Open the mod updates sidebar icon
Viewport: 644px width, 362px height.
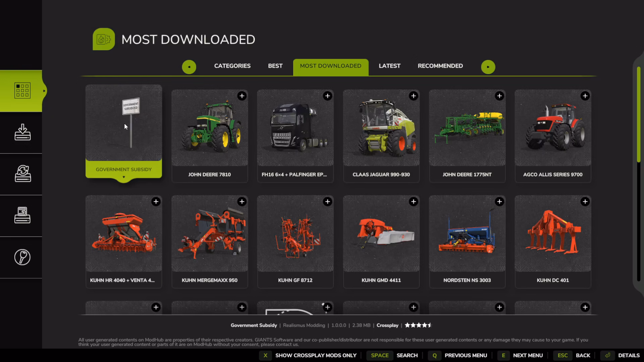pos(22,174)
